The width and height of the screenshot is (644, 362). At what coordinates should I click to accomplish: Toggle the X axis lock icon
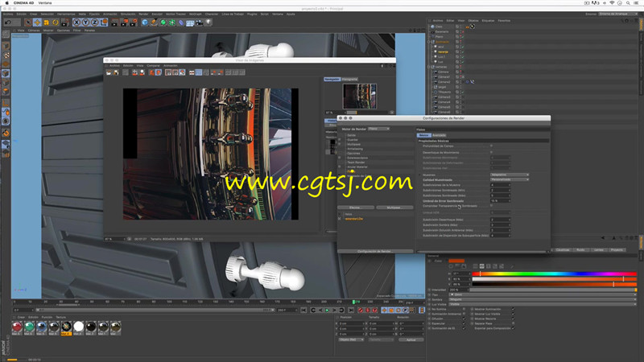[76, 23]
